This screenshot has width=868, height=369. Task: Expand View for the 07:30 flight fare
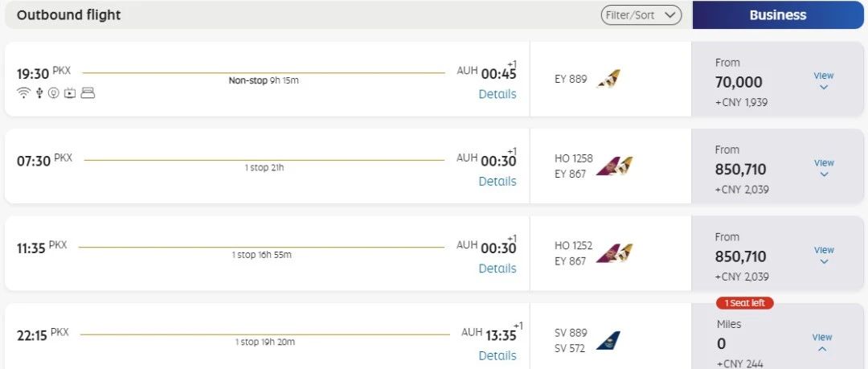click(824, 167)
